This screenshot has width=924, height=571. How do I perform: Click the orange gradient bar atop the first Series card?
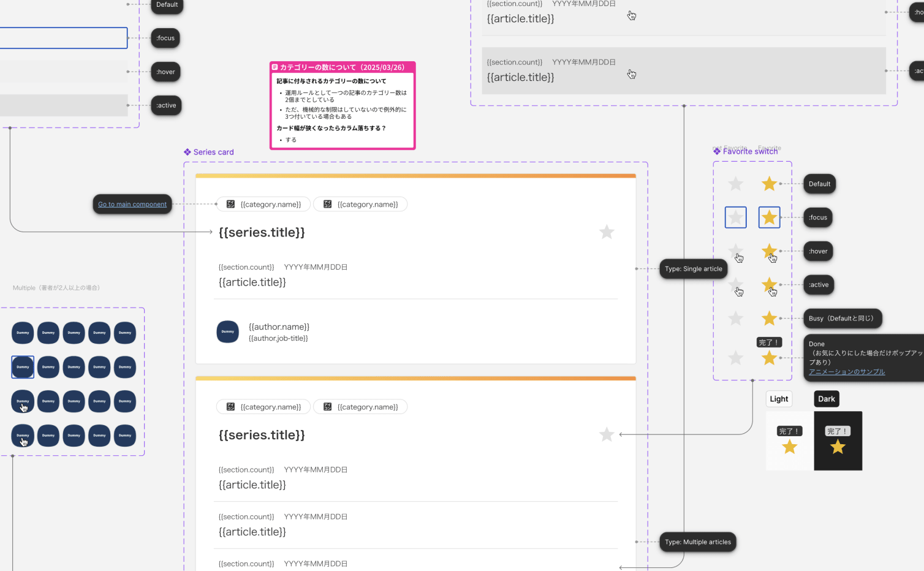pos(415,176)
